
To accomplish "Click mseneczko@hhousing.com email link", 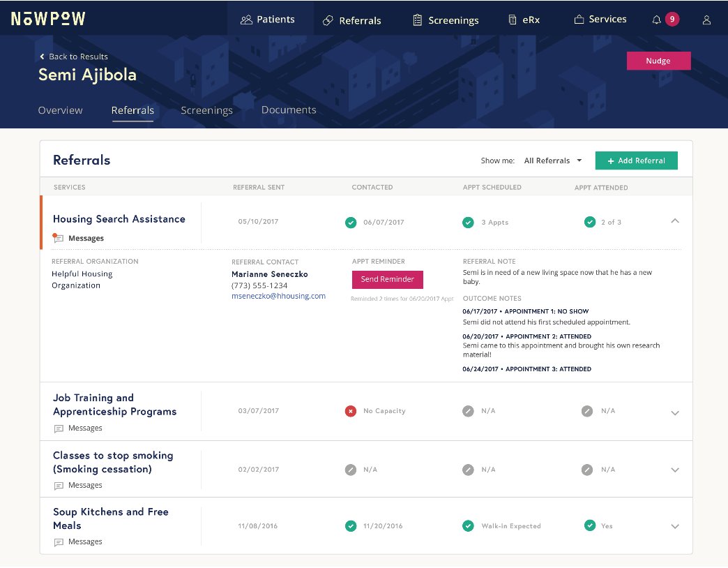I will pos(278,297).
